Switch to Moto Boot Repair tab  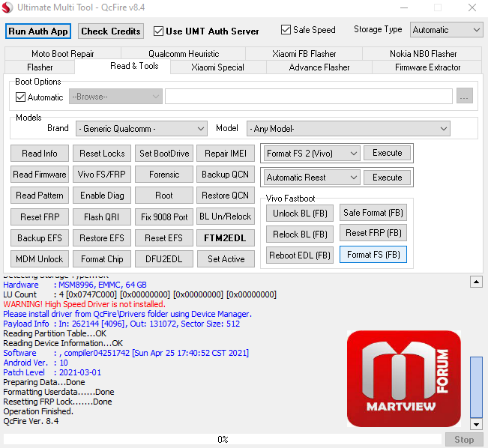click(62, 53)
